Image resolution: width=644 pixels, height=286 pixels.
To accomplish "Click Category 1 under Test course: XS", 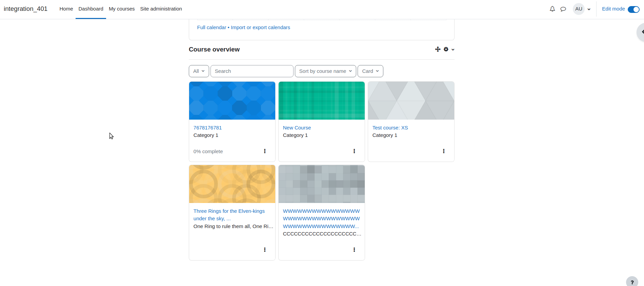I will [385, 135].
